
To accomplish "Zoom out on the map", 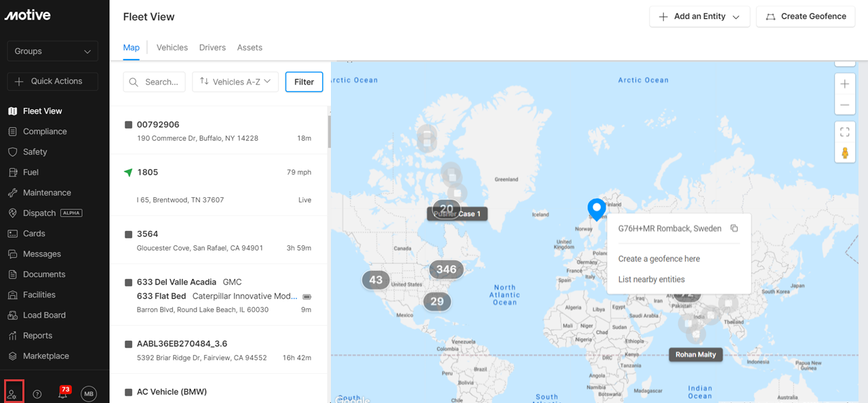I will pyautogui.click(x=844, y=105).
